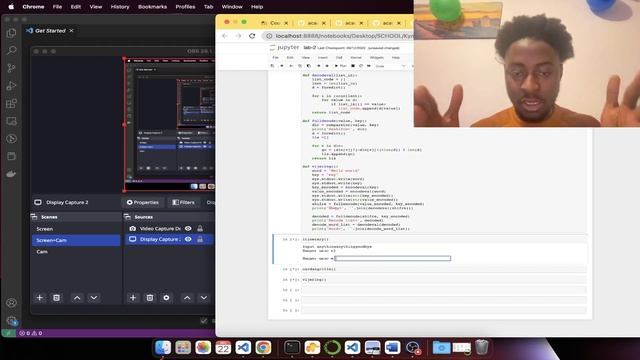The width and height of the screenshot is (640, 360).
Task: Open the Search icon in VS Code sidebar
Action: tap(11, 50)
